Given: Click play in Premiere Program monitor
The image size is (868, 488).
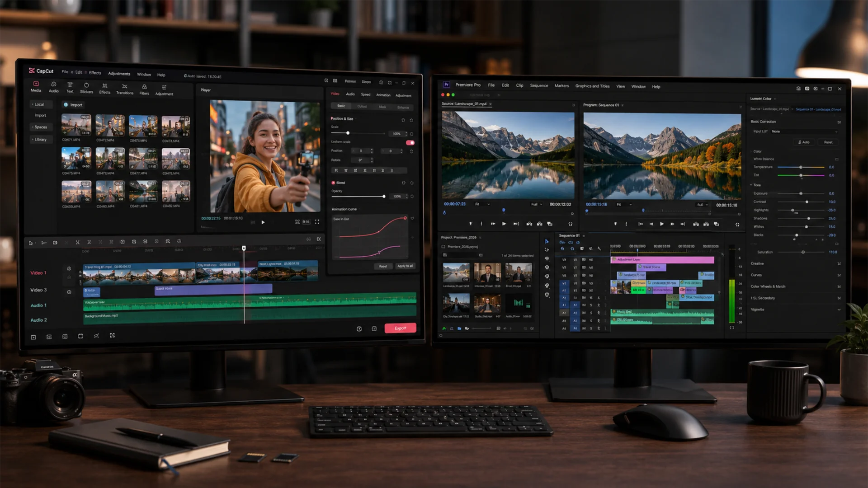Looking at the screenshot, I should point(662,224).
